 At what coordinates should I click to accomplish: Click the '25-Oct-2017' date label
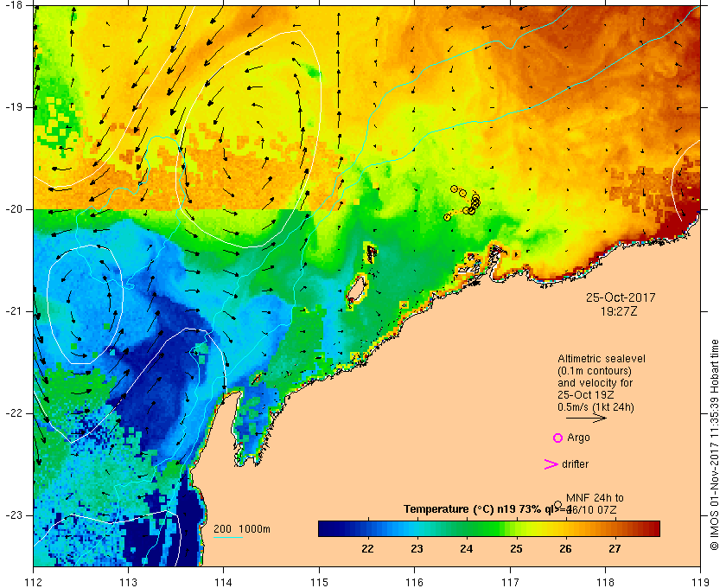(x=621, y=297)
